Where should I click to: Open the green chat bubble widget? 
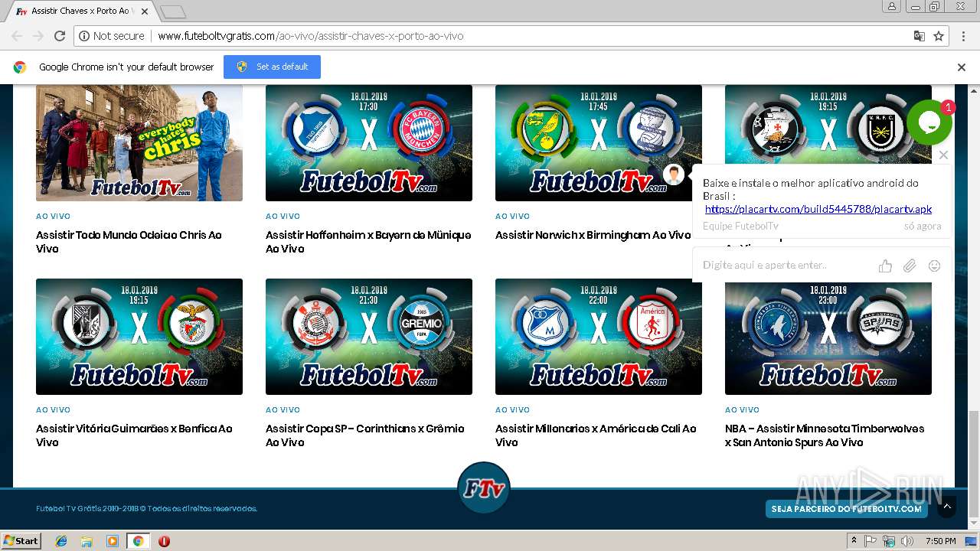click(x=929, y=122)
